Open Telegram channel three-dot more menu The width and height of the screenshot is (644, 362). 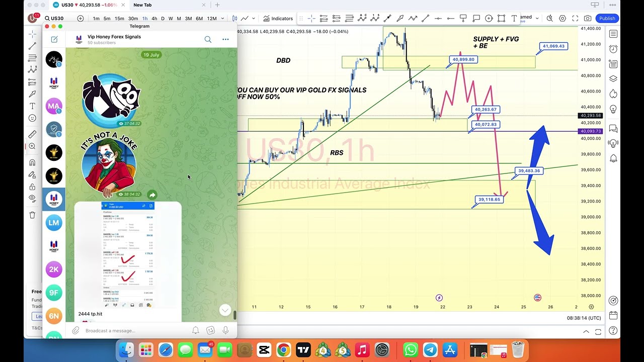point(225,39)
